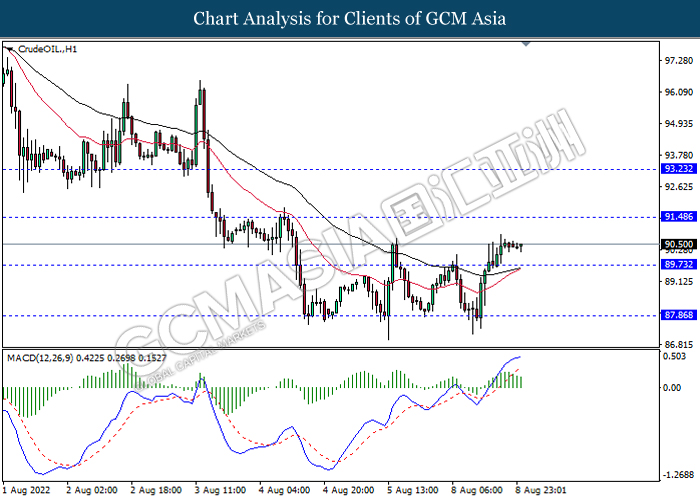Screen dimensions: 700x500
Task: Click the 4 Aug 04:00 time label
Action: (285, 490)
